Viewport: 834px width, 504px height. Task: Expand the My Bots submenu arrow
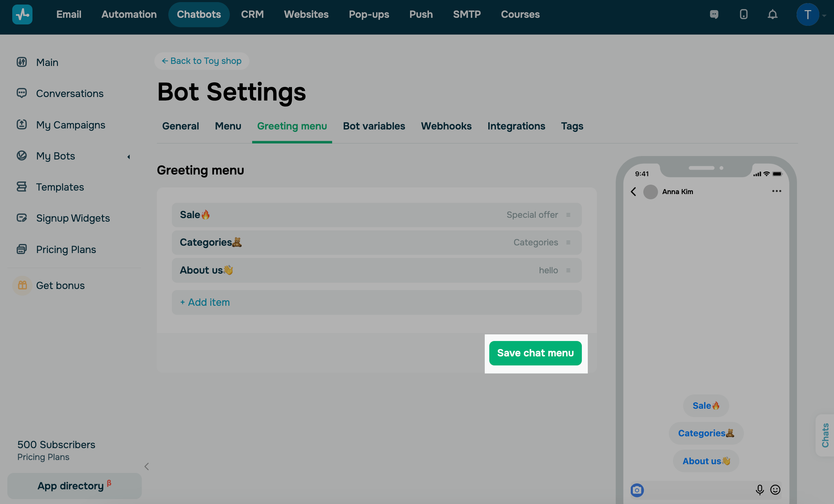129,157
